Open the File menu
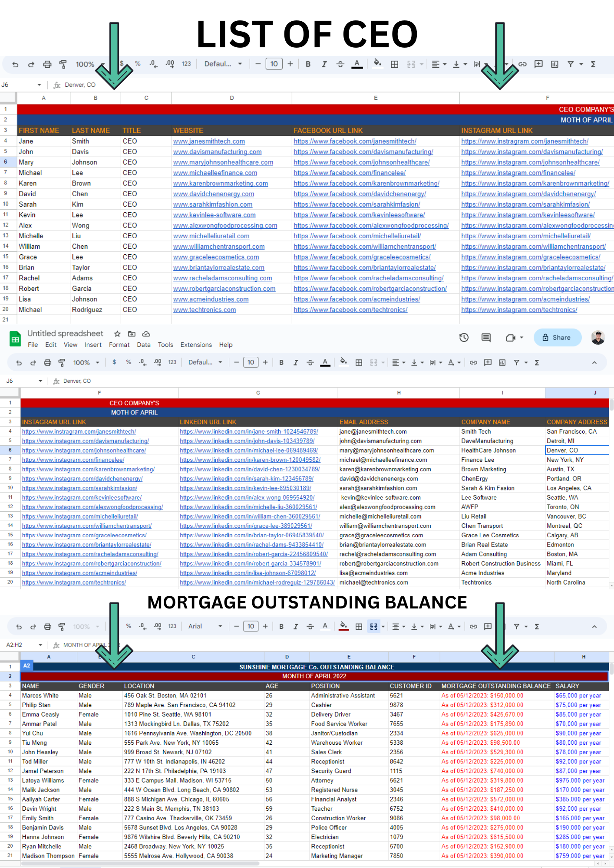The height and width of the screenshot is (868, 614). point(33,345)
